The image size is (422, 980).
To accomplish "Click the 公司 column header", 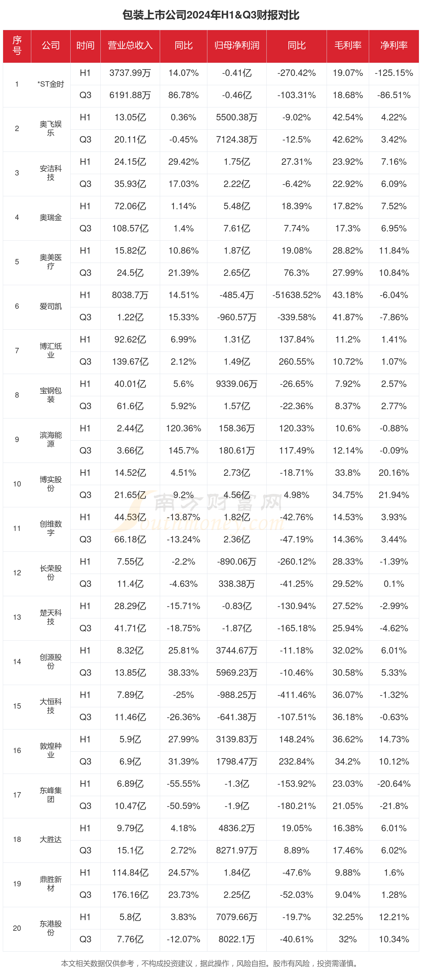I will 51,46.
